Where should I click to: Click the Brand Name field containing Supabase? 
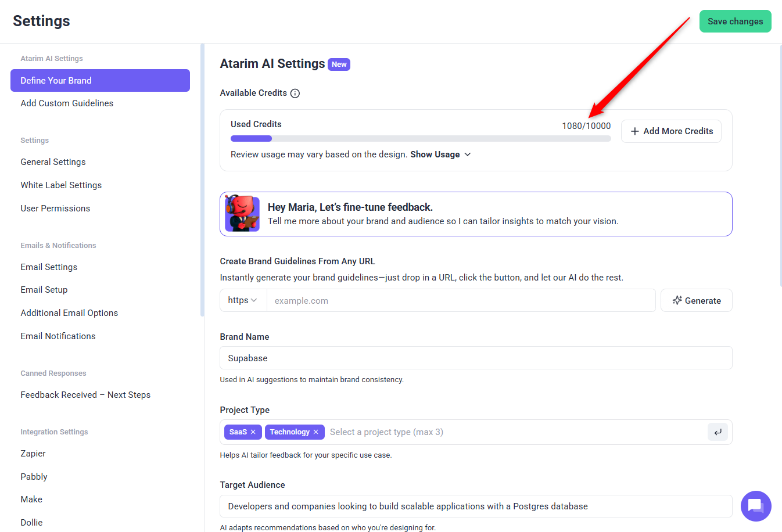tap(475, 358)
